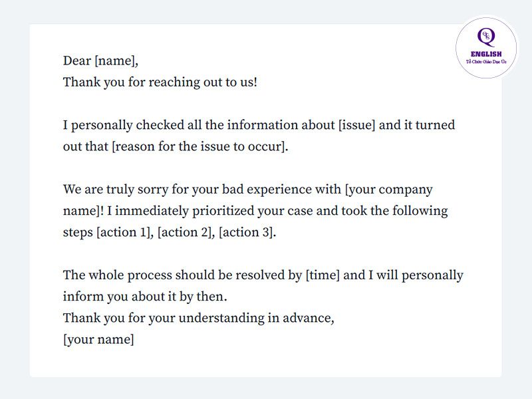Click 'The whole process should be resolved' text
This screenshot has height=399, width=532.
click(174, 275)
